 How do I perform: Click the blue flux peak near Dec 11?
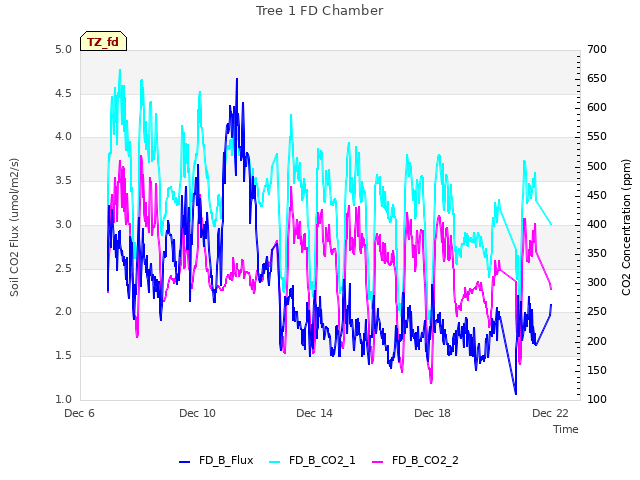point(237,79)
